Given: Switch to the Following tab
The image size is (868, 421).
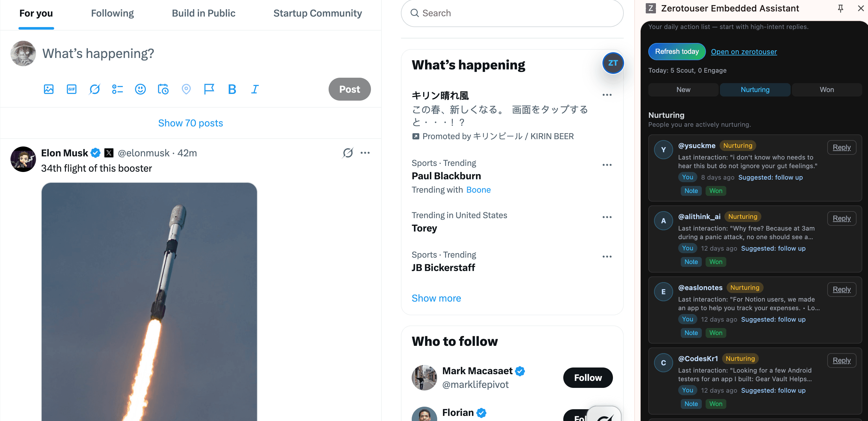Looking at the screenshot, I should pyautogui.click(x=112, y=13).
